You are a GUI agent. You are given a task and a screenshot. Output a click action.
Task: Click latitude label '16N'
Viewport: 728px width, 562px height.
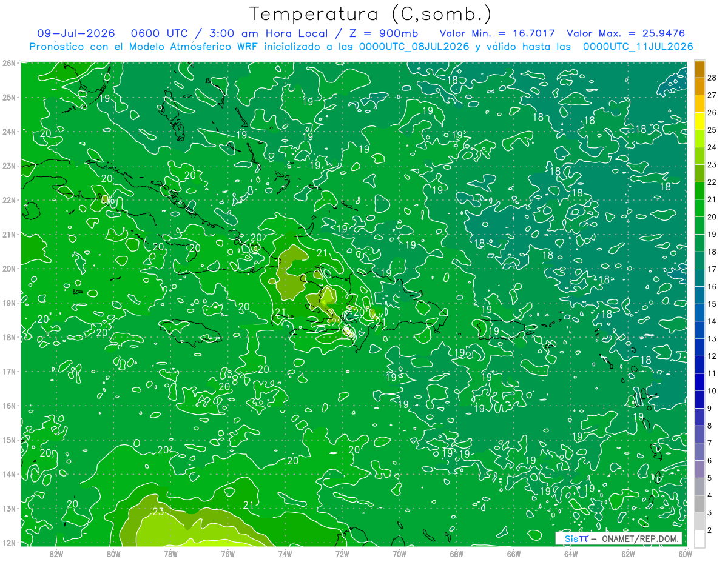(8, 406)
